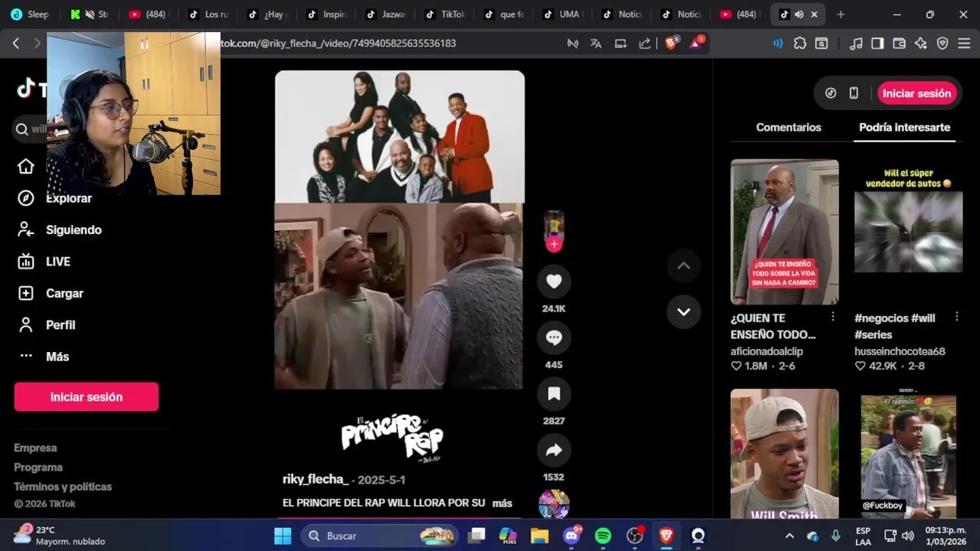Image resolution: width=980 pixels, height=551 pixels.
Task: Open Will el súper vendedor video thumbnail
Action: [x=908, y=232]
